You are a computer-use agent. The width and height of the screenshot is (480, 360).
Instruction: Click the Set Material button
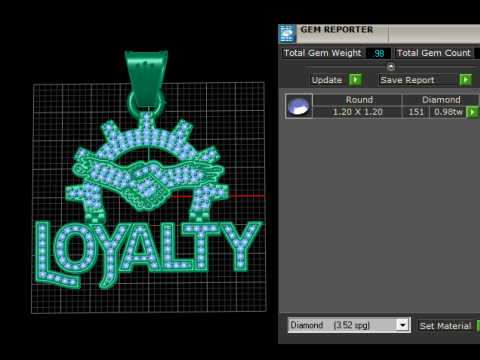pyautogui.click(x=445, y=326)
